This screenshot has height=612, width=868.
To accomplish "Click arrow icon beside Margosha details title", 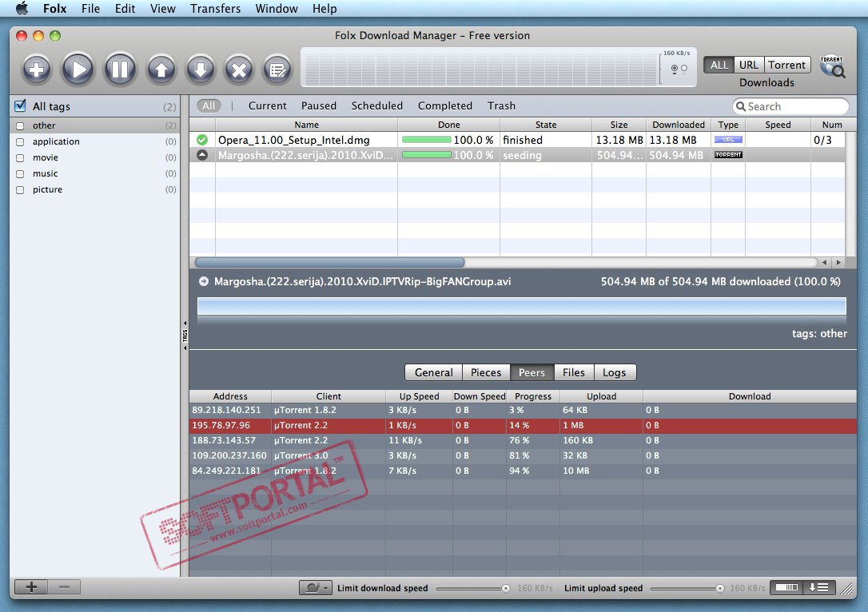I will (x=204, y=281).
